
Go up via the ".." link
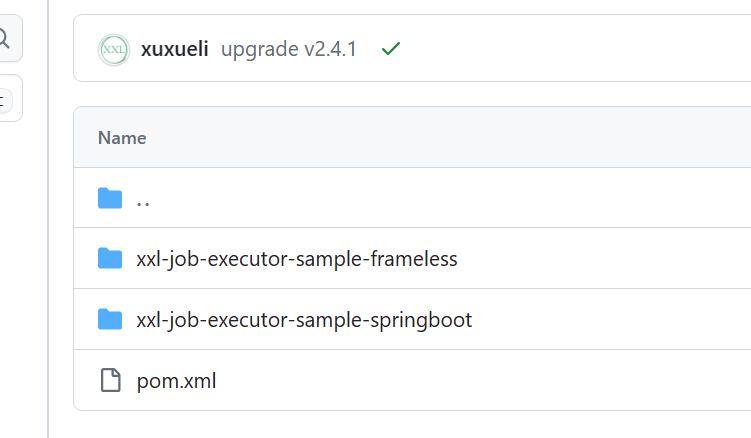[x=143, y=199]
